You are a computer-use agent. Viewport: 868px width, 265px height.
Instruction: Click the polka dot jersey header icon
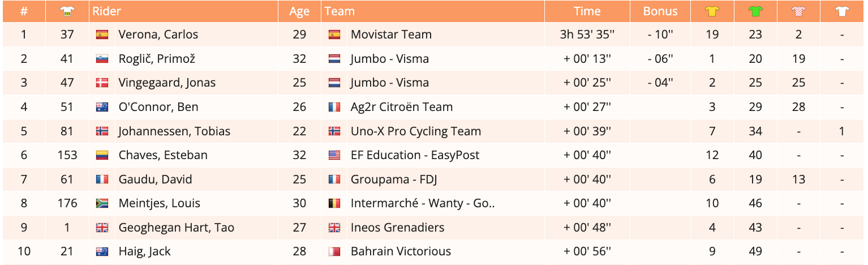pyautogui.click(x=798, y=11)
